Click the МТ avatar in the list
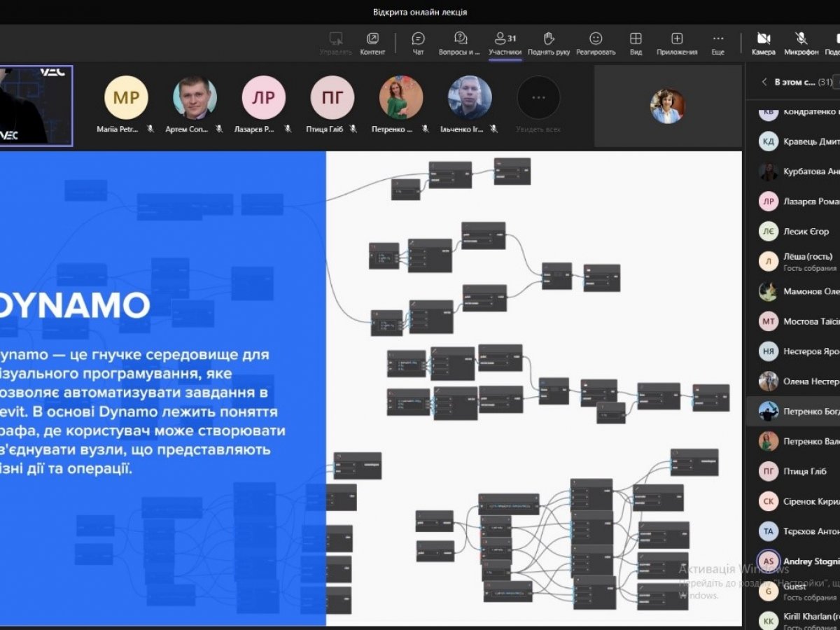 [769, 321]
